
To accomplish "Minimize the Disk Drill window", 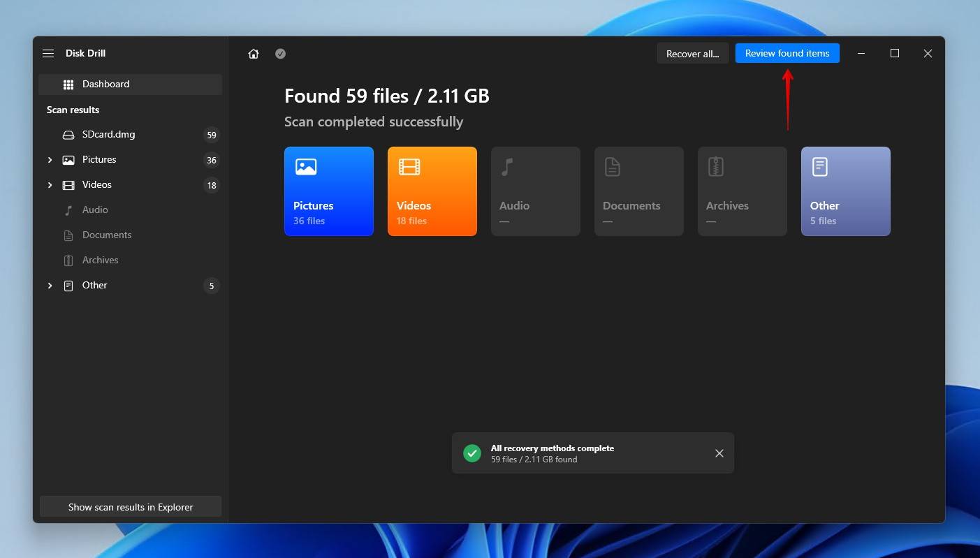I will point(861,54).
